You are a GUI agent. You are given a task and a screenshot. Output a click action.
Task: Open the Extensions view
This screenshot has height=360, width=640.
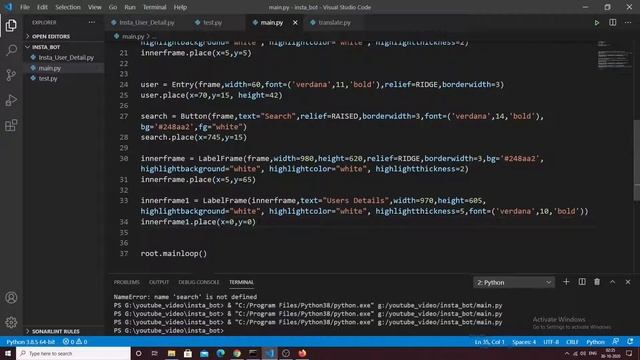click(11, 125)
